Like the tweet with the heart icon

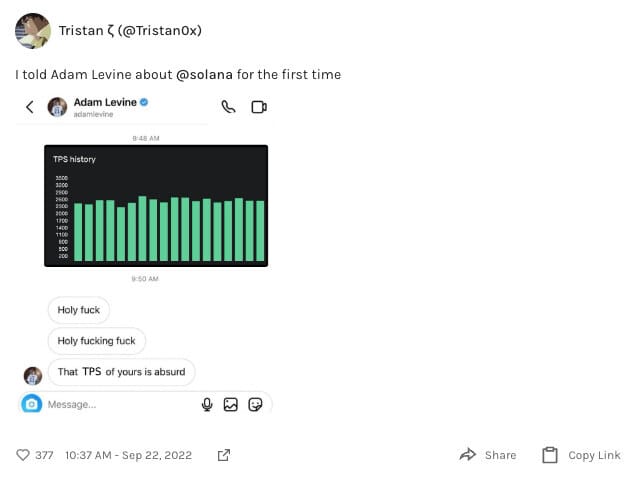(x=23, y=455)
